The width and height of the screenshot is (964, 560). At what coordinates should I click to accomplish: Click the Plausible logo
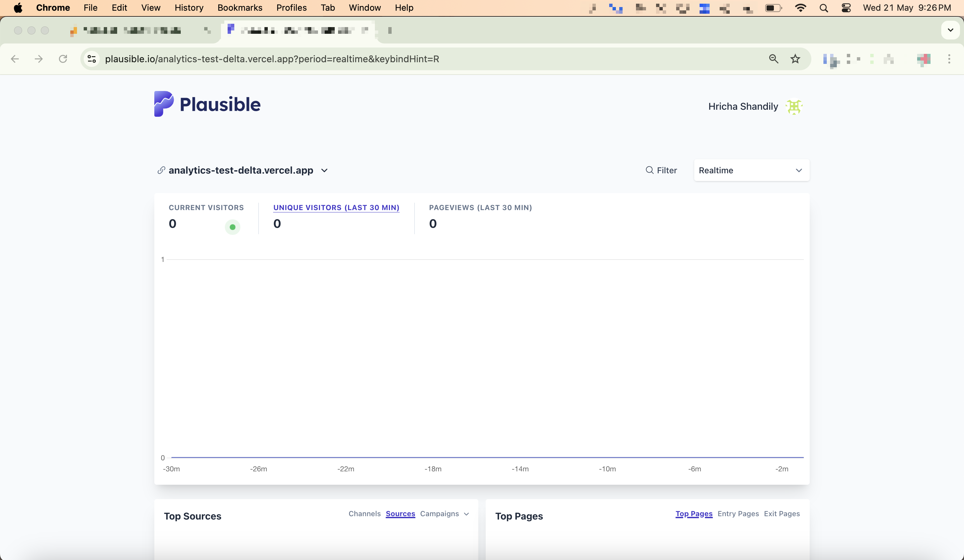pyautogui.click(x=207, y=104)
